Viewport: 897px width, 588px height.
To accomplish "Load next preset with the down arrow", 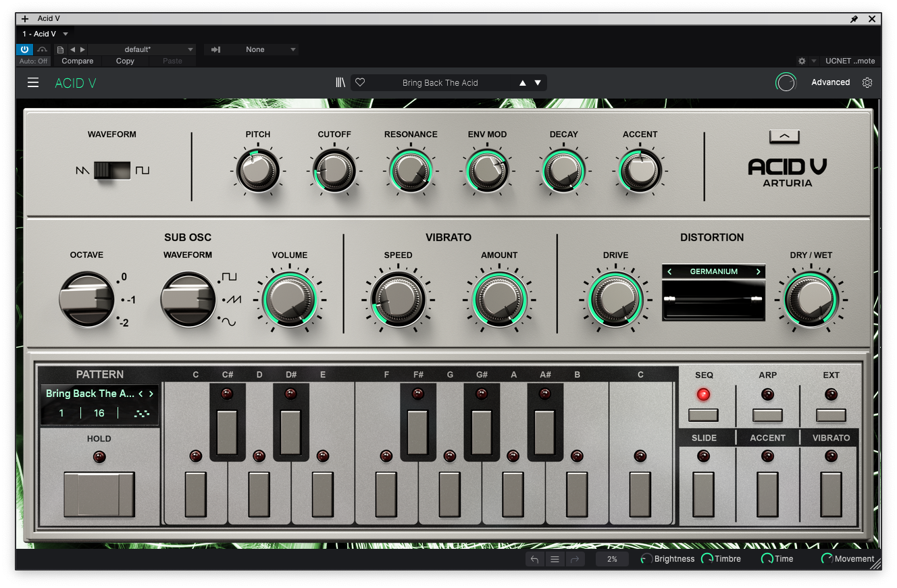I will coord(538,83).
